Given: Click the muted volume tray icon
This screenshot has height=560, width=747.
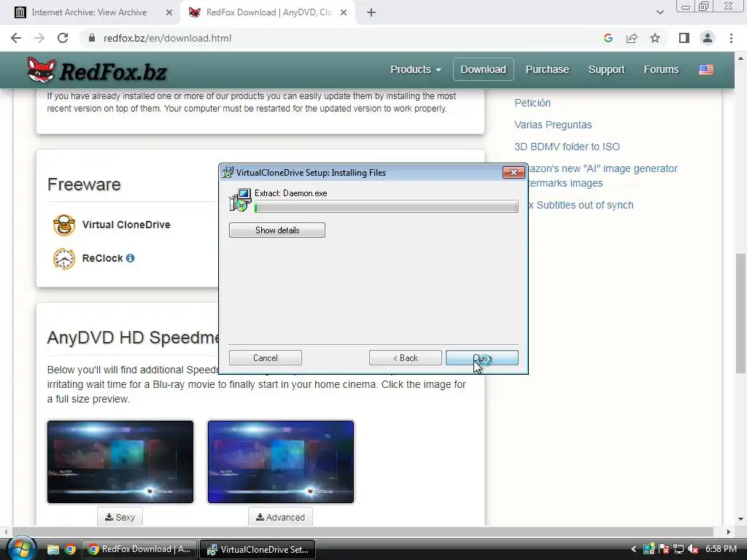Looking at the screenshot, I should click(x=693, y=550).
